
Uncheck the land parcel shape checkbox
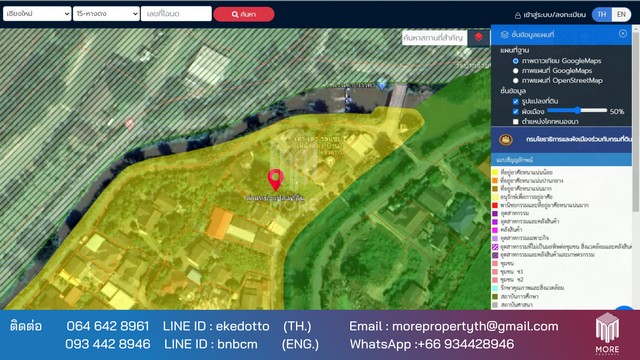pyautogui.click(x=516, y=101)
